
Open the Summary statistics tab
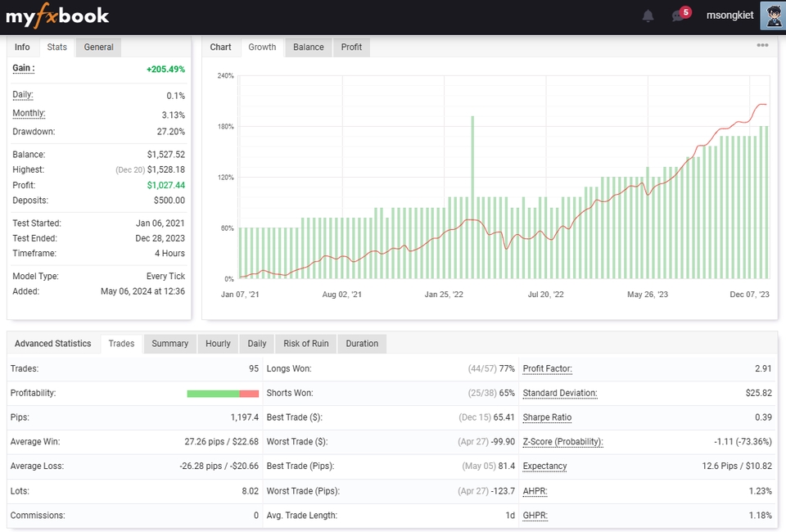(x=169, y=344)
